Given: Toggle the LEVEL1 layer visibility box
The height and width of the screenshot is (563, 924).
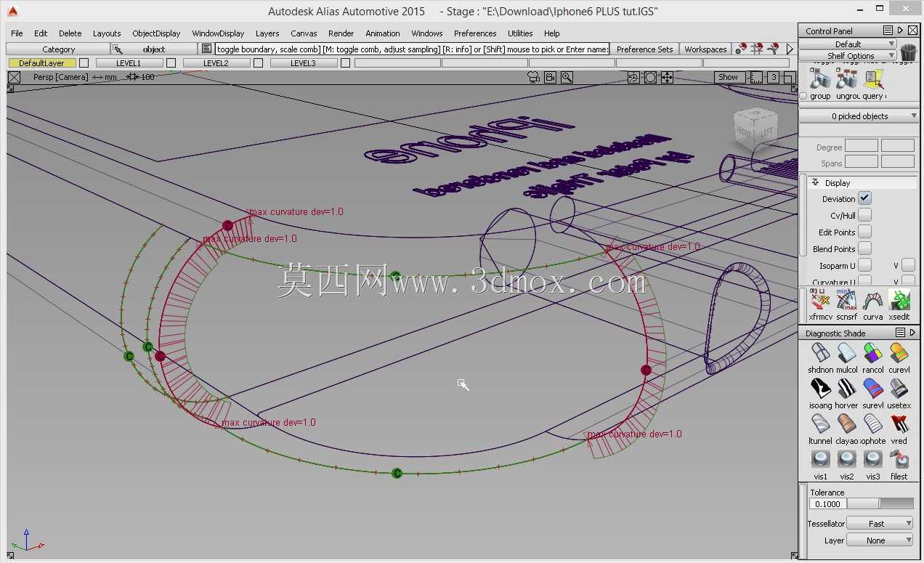Looking at the screenshot, I should click(x=171, y=63).
